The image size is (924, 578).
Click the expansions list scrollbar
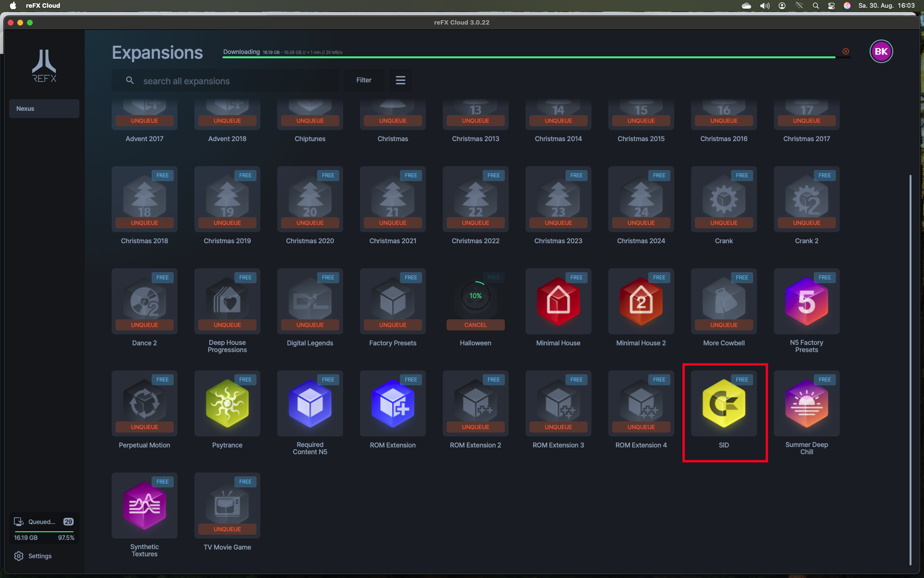click(x=911, y=369)
